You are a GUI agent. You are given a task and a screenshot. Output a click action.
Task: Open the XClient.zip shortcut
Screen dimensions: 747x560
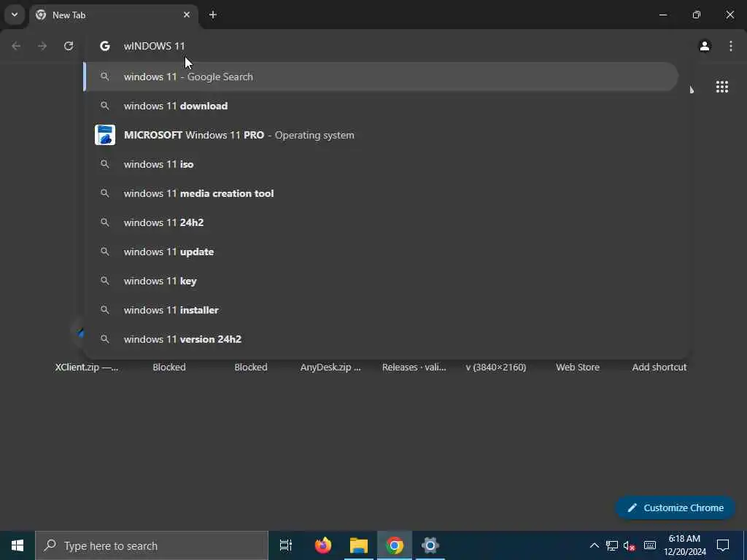87,367
